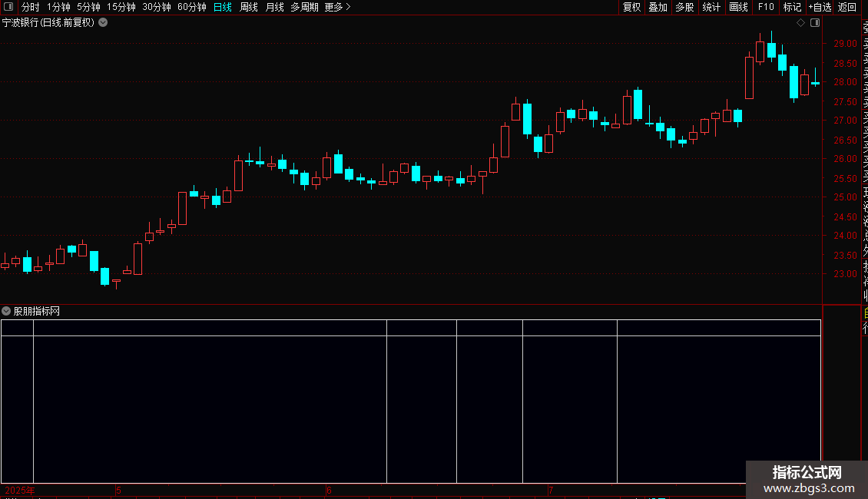The image size is (868, 499).
Task: Select the 60分钟 period
Action: (x=192, y=7)
